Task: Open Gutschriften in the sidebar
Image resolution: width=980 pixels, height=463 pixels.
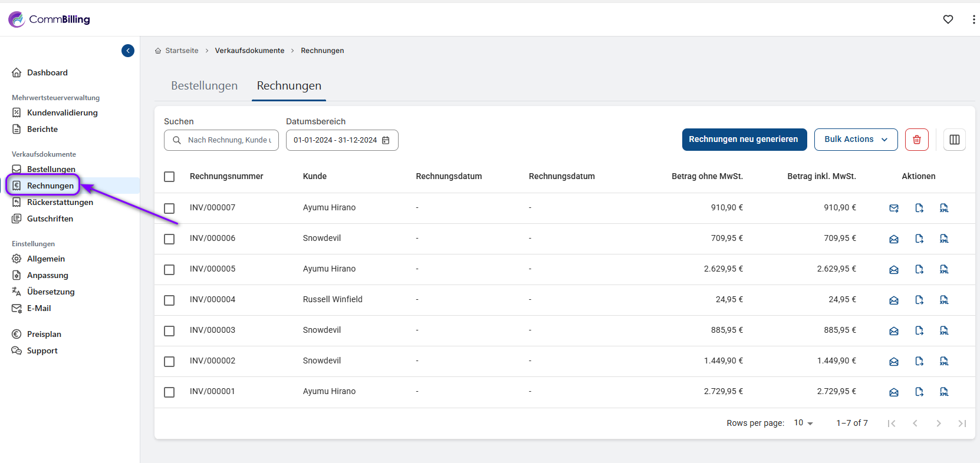Action: [x=50, y=219]
